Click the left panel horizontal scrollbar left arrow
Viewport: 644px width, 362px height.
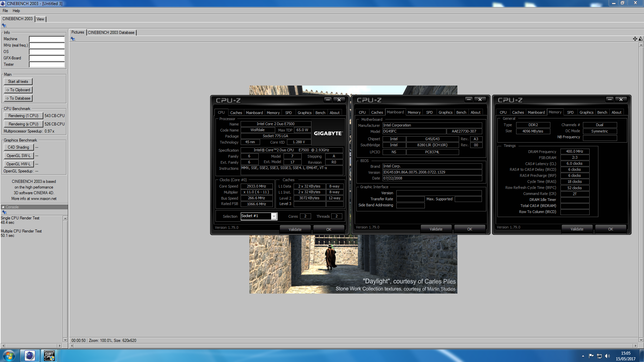[3, 346]
